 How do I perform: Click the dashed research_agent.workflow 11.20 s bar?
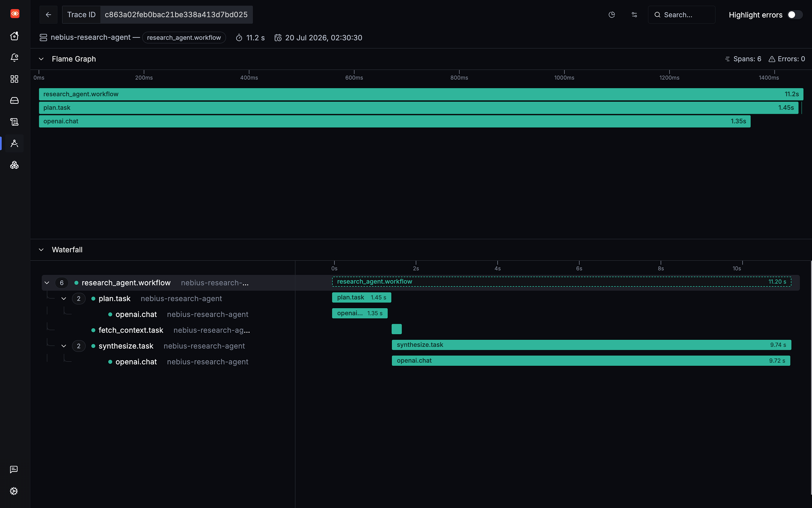(x=561, y=282)
